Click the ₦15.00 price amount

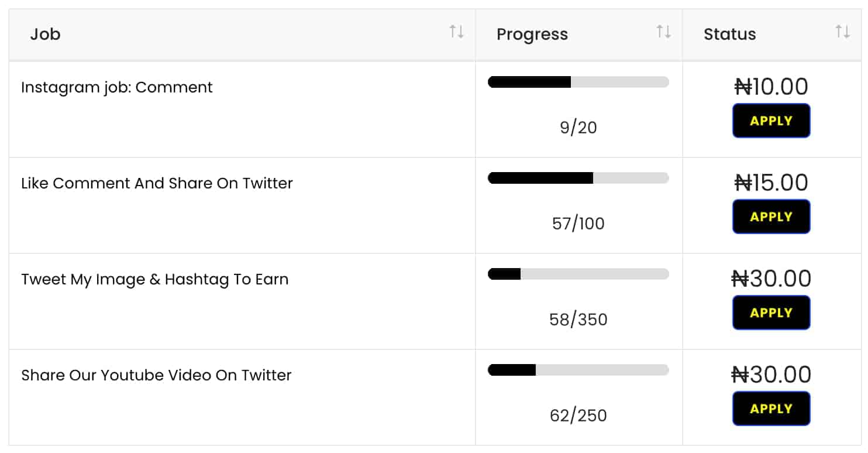coord(771,183)
